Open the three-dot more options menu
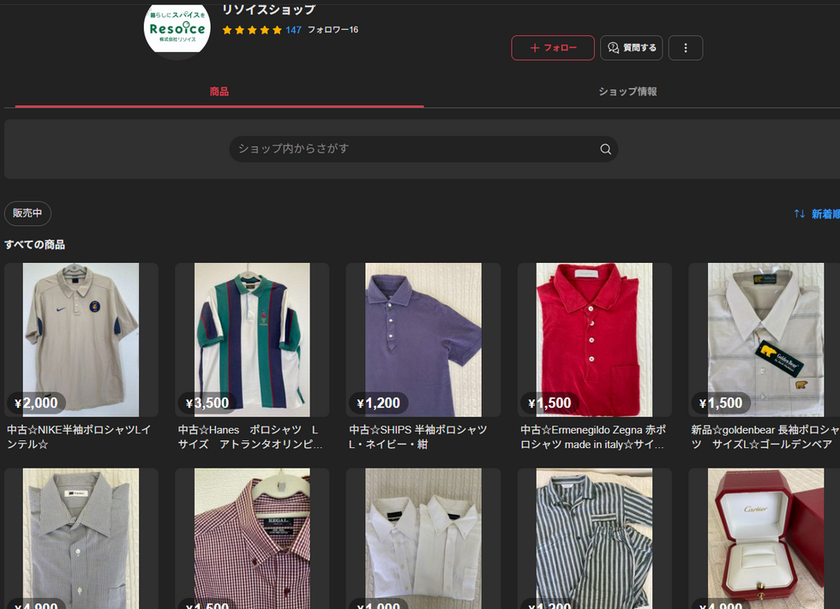The image size is (840, 609). 685,48
